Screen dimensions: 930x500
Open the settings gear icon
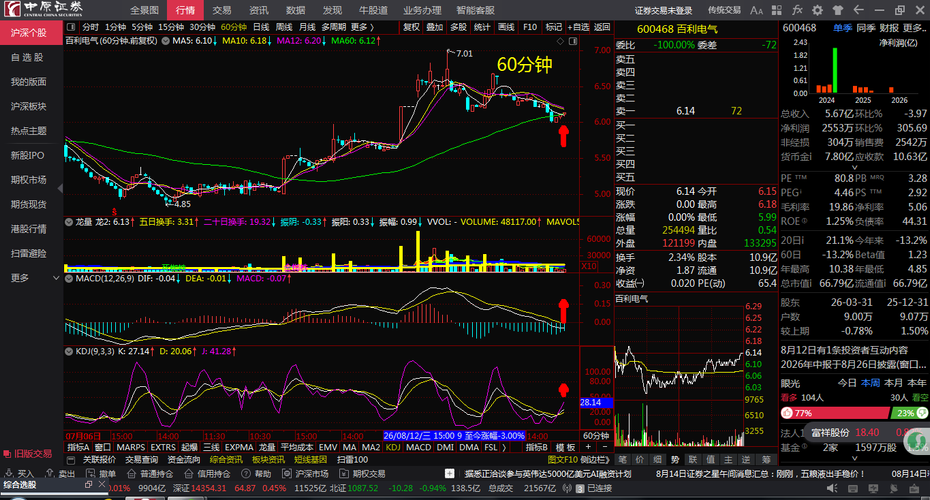pos(817,10)
